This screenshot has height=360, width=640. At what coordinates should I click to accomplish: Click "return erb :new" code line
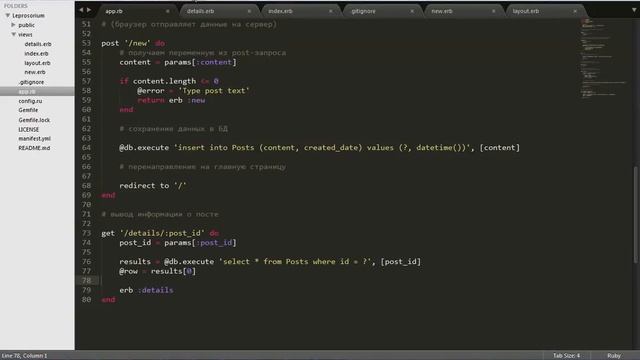pos(171,100)
